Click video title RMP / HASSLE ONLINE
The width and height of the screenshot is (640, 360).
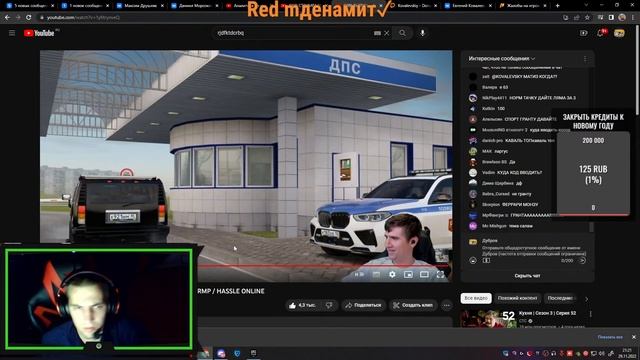231,291
